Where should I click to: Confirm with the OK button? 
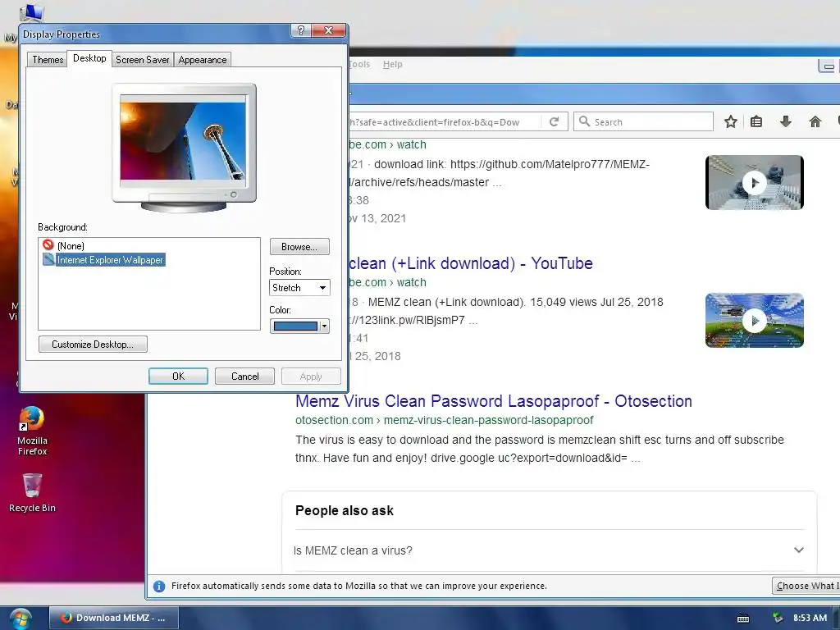178,376
